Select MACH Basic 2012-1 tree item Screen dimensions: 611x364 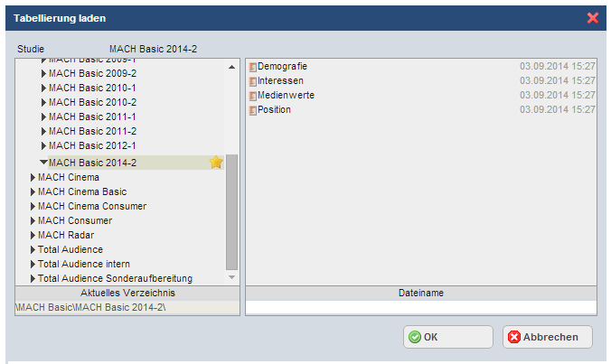click(92, 145)
